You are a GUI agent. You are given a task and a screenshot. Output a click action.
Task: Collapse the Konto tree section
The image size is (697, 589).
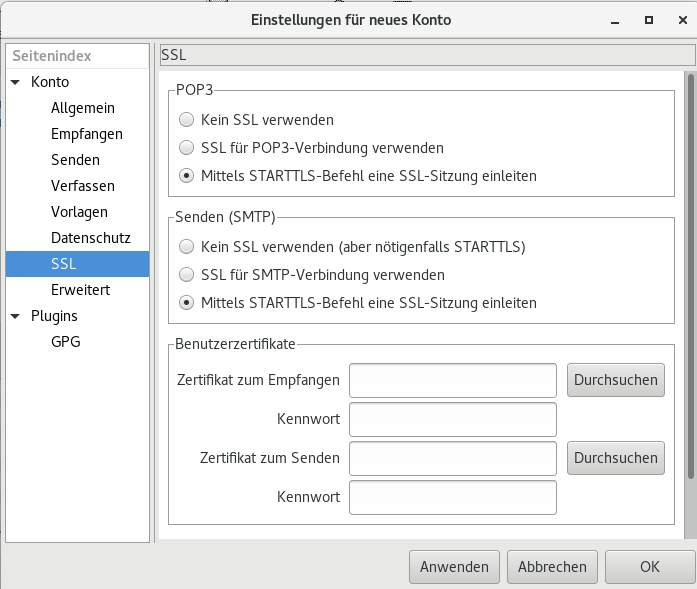16,82
